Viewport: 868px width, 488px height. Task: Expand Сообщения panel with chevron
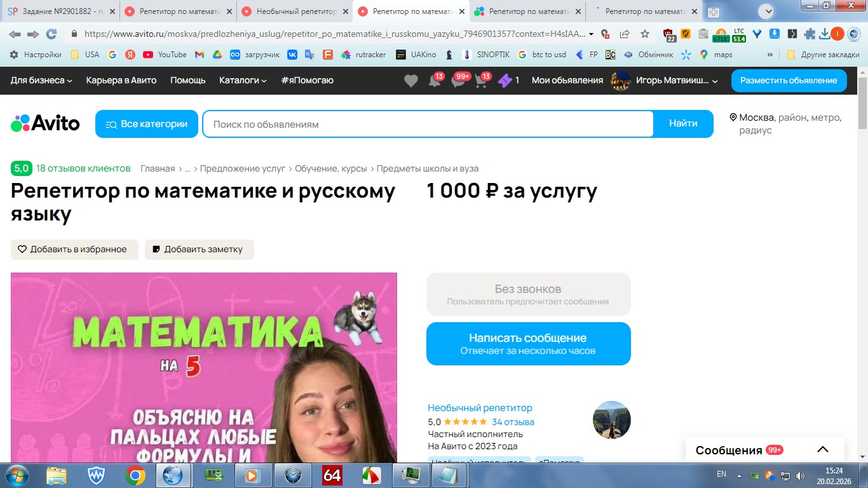(x=823, y=449)
